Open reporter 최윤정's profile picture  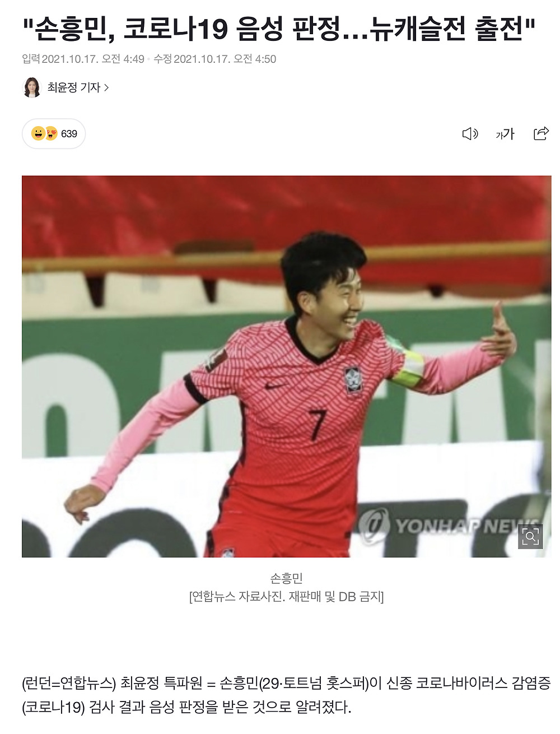click(32, 87)
